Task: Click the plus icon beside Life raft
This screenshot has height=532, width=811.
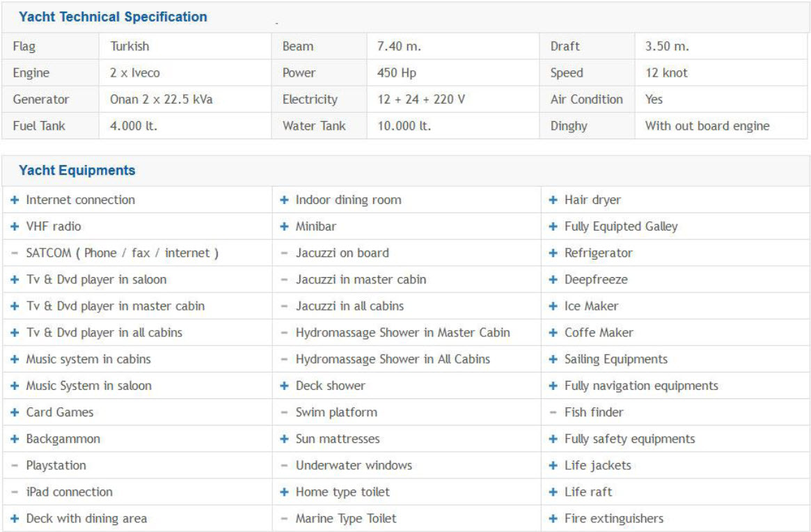Action: coord(553,492)
